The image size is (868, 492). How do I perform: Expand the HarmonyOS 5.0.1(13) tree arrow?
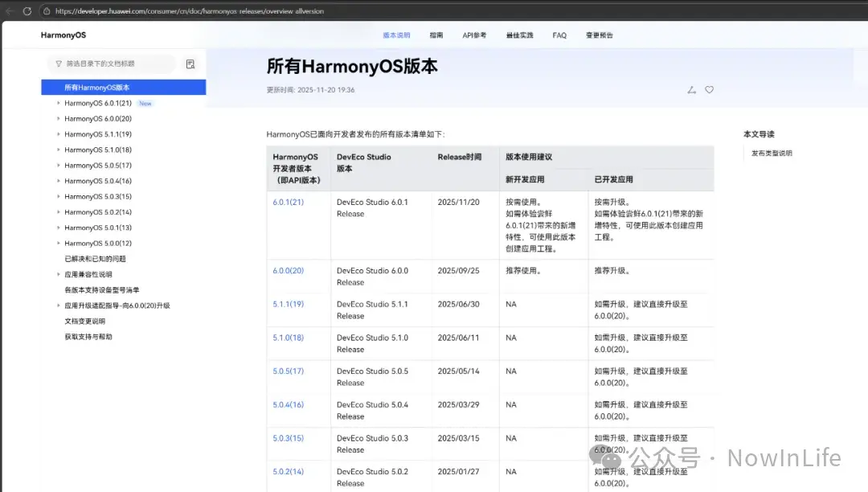[58, 228]
